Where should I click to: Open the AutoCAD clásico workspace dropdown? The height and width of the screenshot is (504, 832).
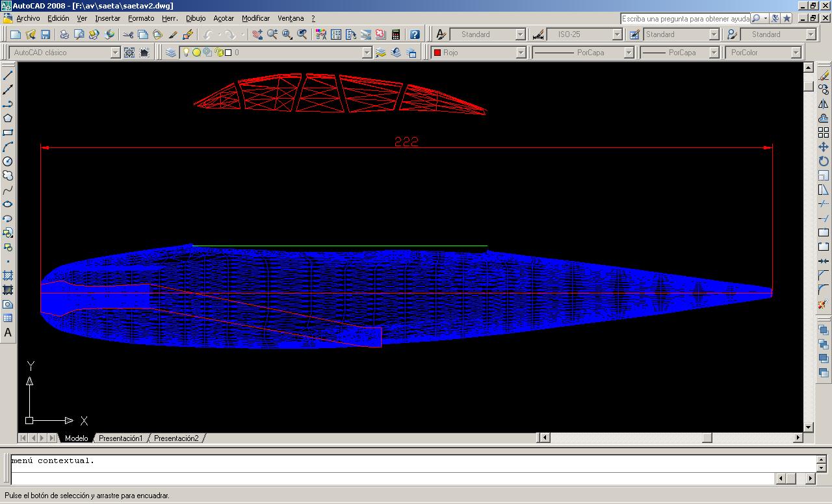click(x=115, y=53)
